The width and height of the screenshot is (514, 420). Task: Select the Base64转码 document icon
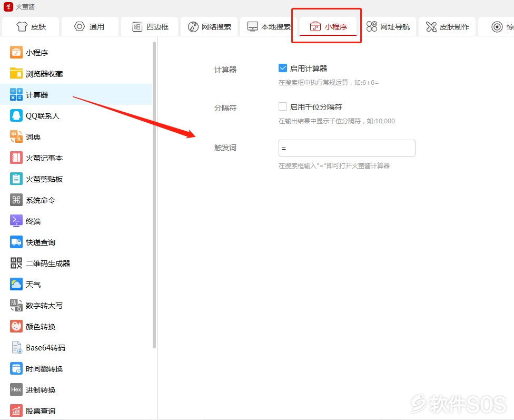16,347
